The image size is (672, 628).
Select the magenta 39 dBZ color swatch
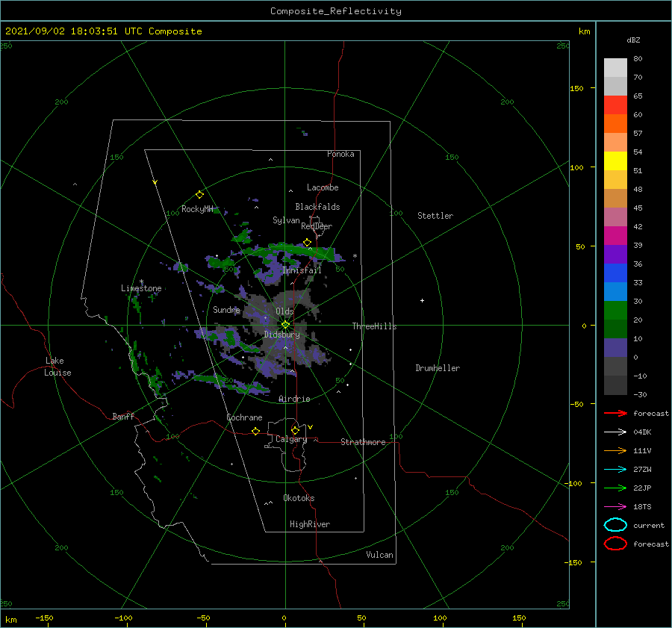(x=615, y=235)
